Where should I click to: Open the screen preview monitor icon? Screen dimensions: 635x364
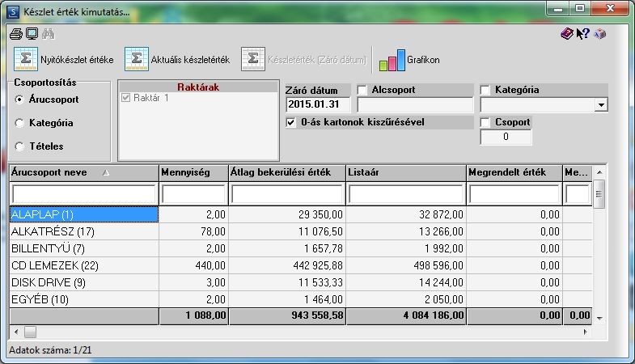point(32,34)
